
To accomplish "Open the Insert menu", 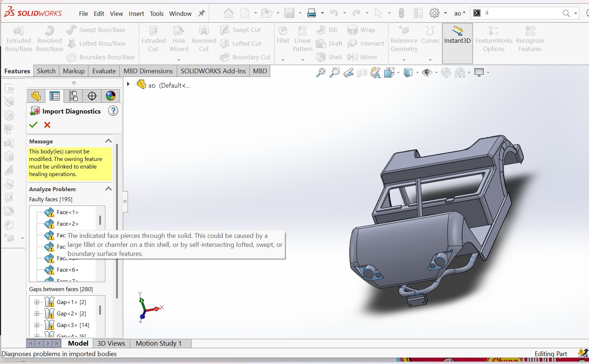I will click(136, 14).
